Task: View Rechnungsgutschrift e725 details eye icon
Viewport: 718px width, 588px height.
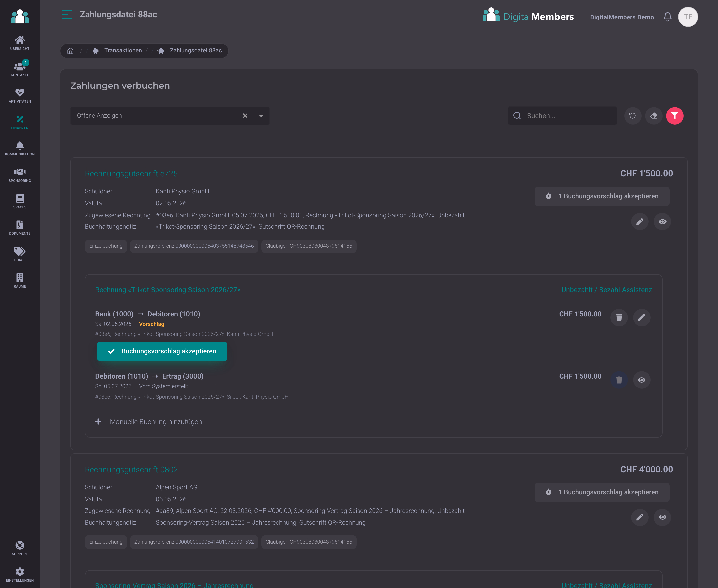Action: coord(662,221)
